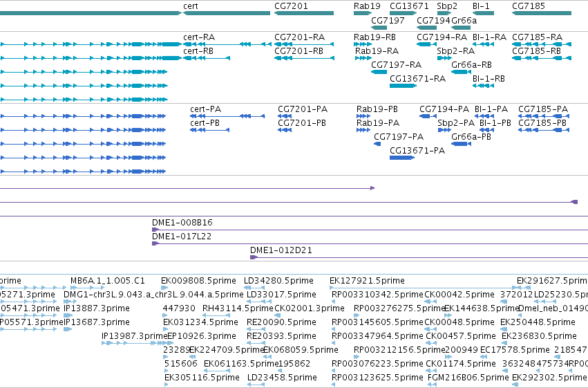Select the Rab19-RB transcript
Viewport: 588px width, 388px height.
(363, 44)
